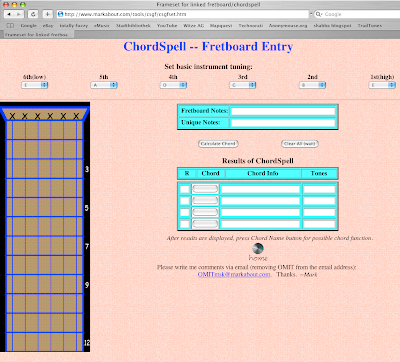Click the OMITmsk@markabout.com email link

point(234,274)
